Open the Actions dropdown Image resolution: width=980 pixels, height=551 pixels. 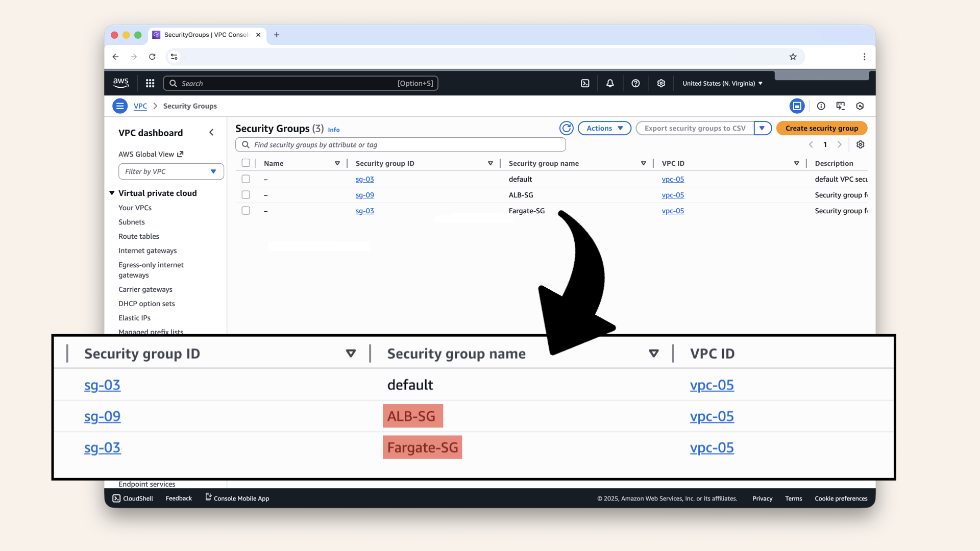click(x=604, y=128)
